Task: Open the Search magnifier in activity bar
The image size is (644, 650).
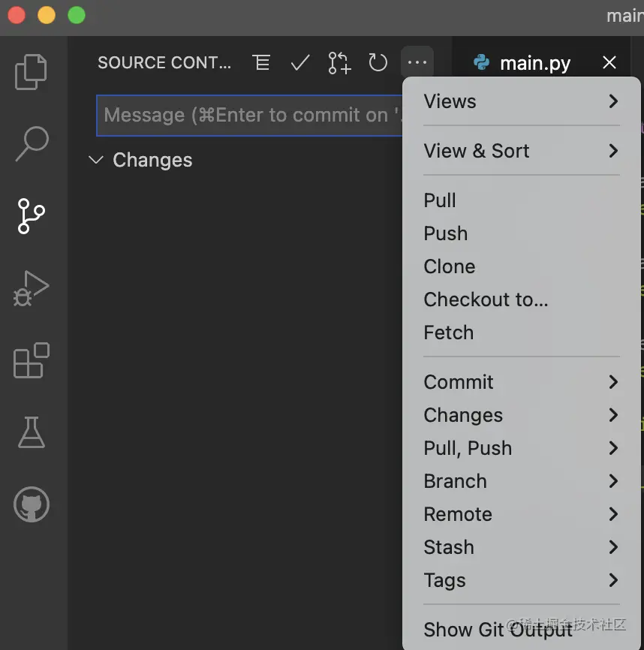Action: [32, 143]
